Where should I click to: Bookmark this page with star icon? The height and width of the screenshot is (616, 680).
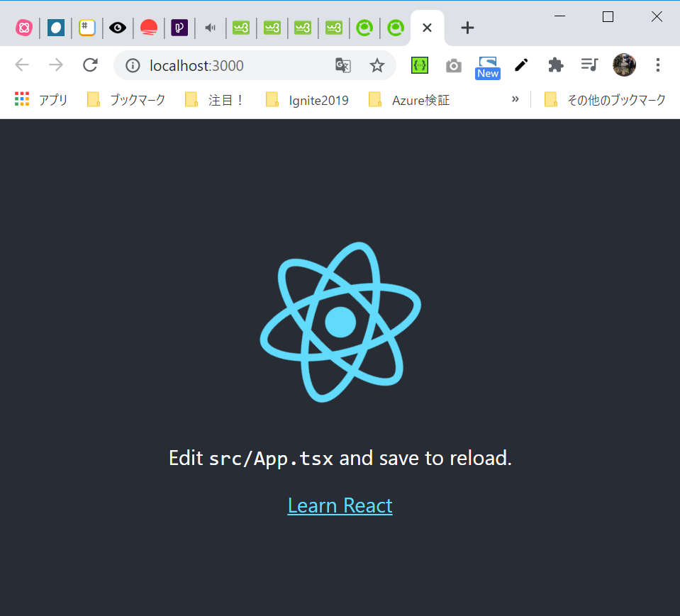(377, 65)
